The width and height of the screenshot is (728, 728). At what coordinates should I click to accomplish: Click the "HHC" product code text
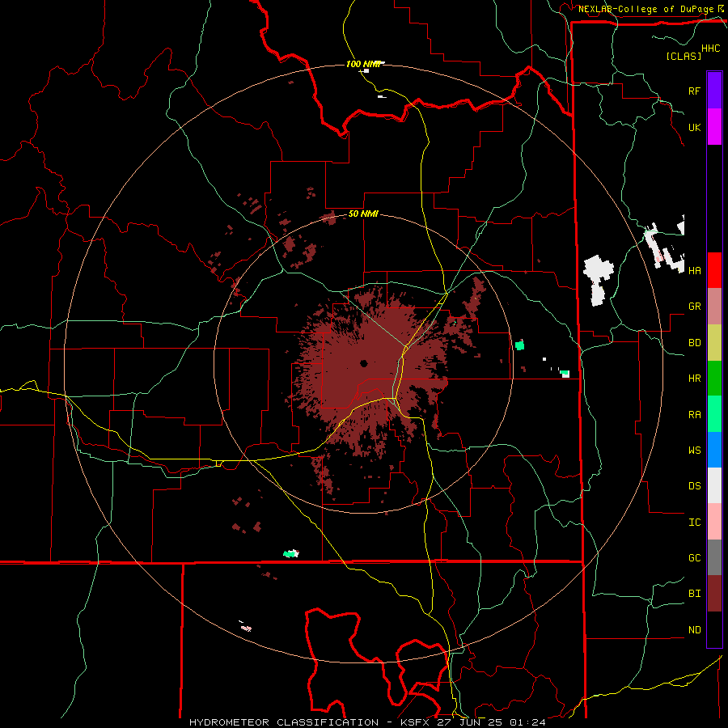tap(711, 49)
